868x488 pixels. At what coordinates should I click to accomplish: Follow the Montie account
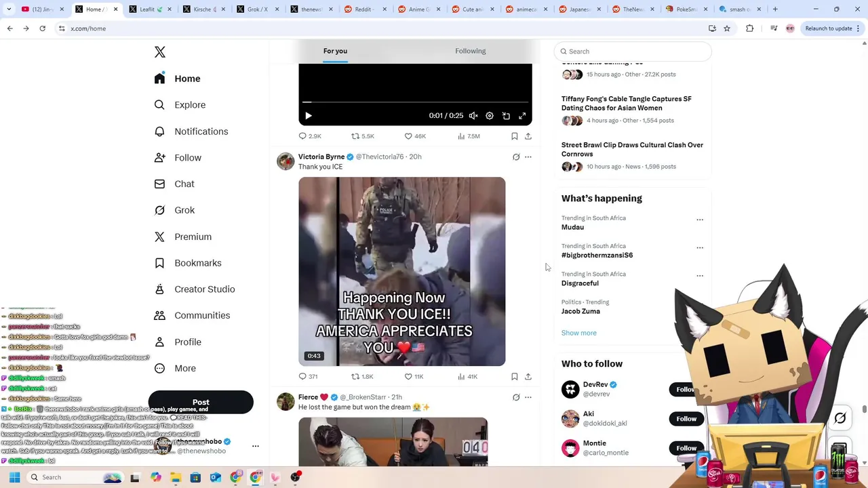686,448
